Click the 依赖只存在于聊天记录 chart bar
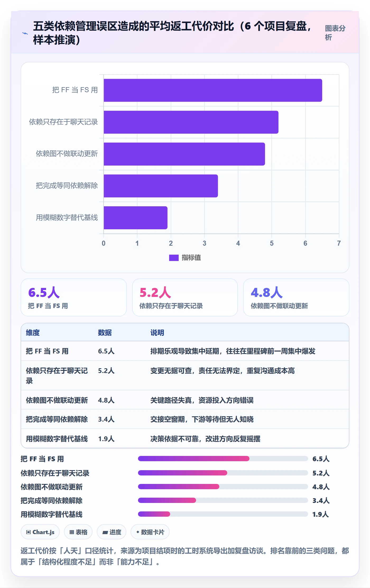The image size is (370, 588). 191,122
